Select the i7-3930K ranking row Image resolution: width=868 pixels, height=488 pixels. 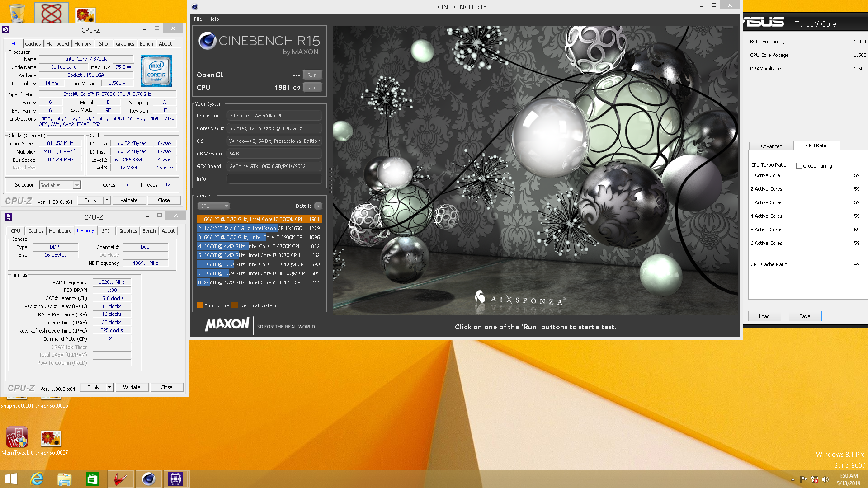coord(259,237)
